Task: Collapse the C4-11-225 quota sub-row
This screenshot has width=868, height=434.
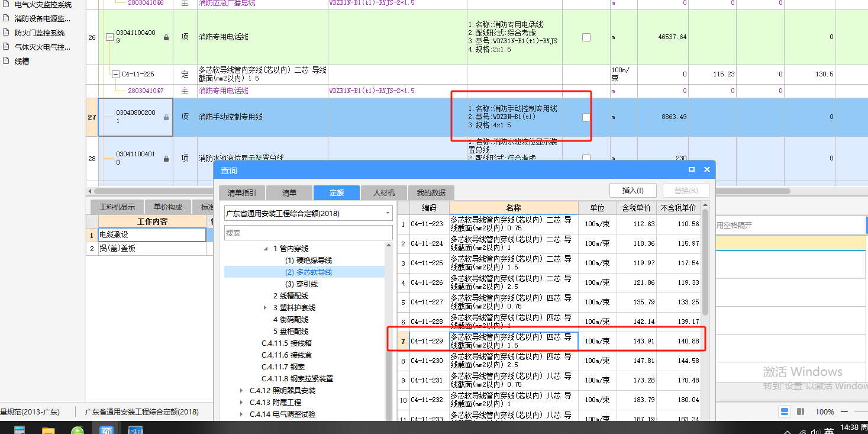Action: coord(116,74)
